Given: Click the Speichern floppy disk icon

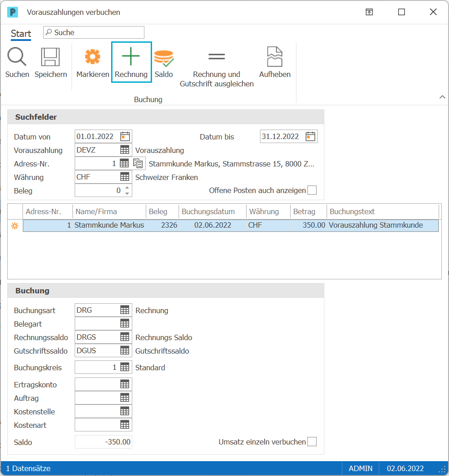Looking at the screenshot, I should (50, 57).
